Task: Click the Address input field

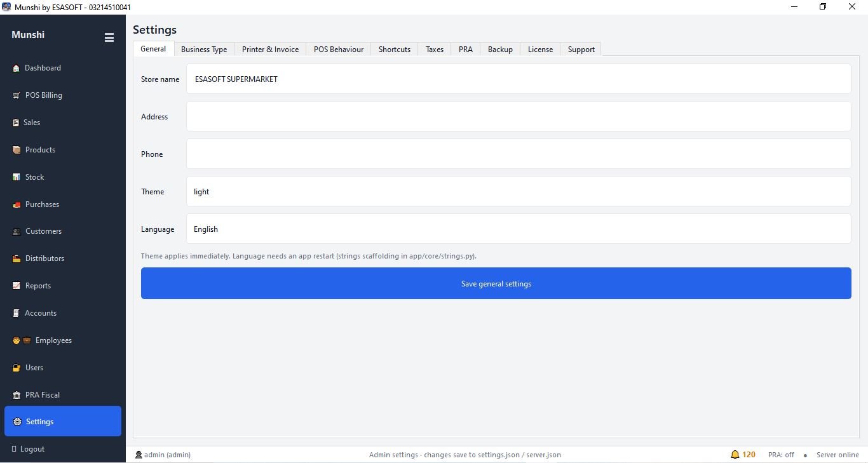Action: pos(519,116)
